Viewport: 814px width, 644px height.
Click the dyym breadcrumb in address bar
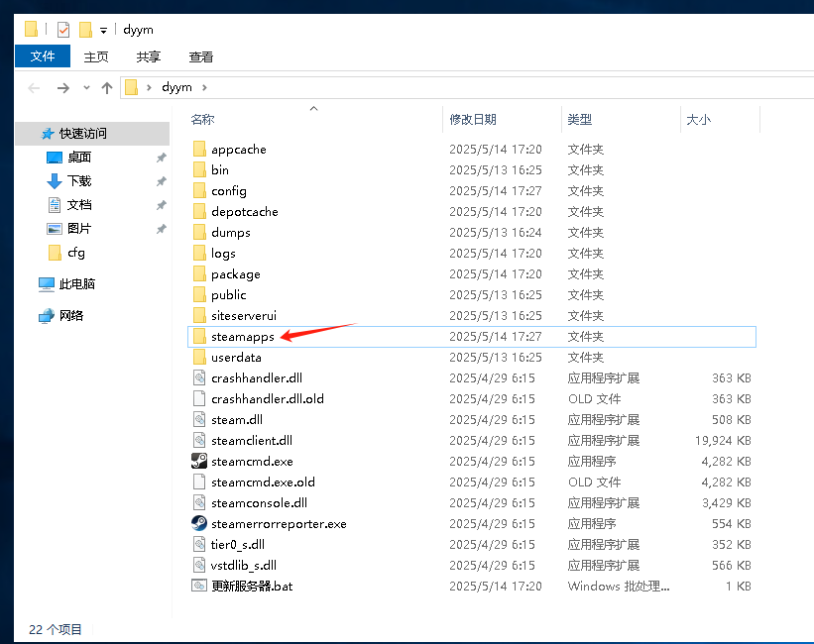tap(177, 87)
